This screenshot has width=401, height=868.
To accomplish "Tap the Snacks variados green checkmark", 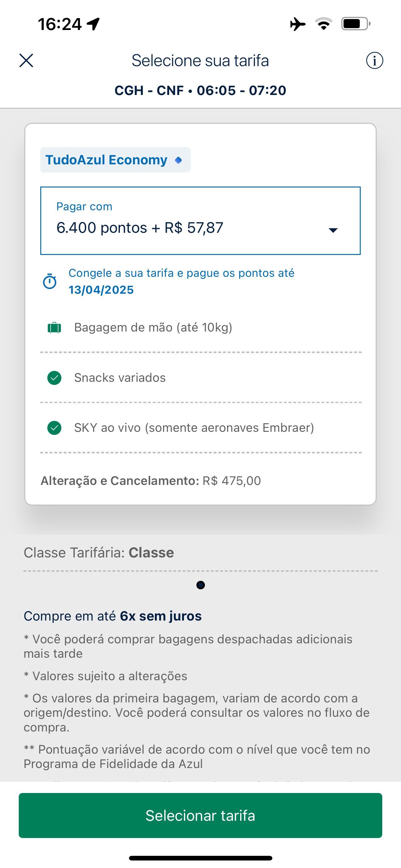I will tap(54, 378).
